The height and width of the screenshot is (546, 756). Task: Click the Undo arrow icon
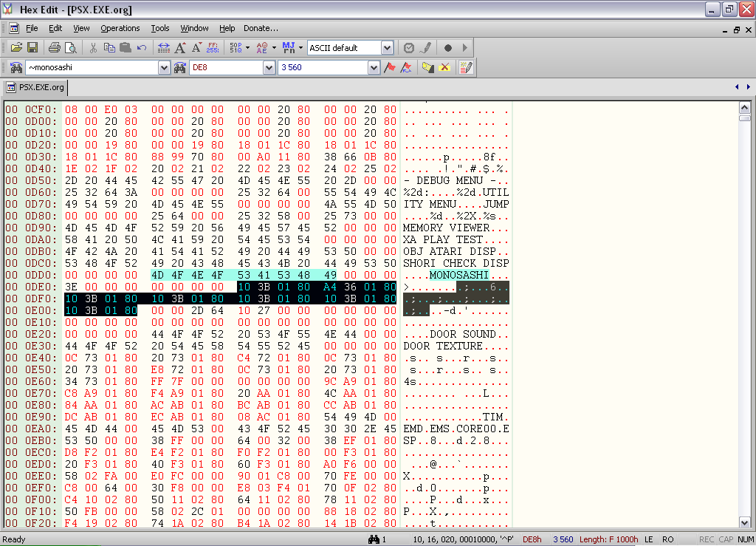tap(142, 48)
